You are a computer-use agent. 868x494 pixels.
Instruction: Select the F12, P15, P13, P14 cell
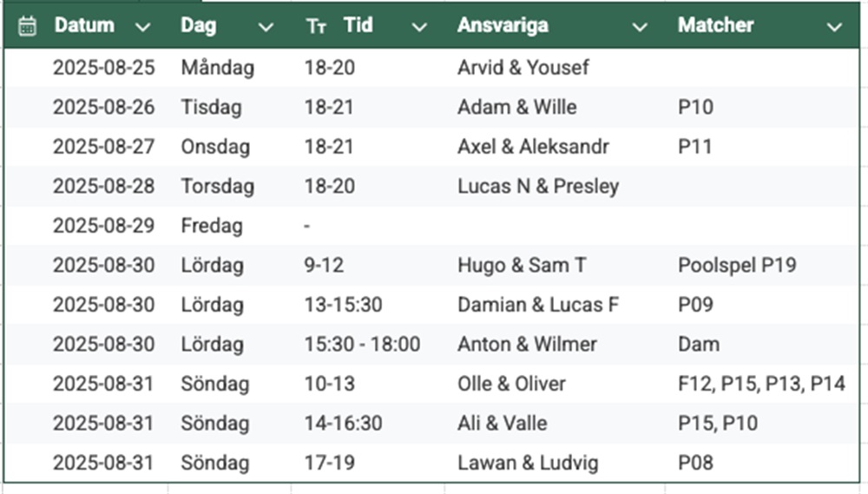pyautogui.click(x=761, y=384)
